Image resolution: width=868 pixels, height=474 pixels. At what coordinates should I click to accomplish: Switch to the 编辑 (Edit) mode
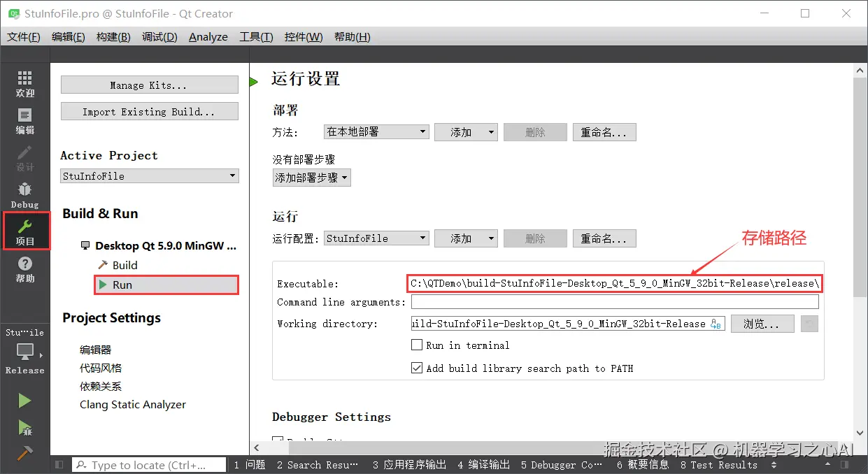coord(24,121)
